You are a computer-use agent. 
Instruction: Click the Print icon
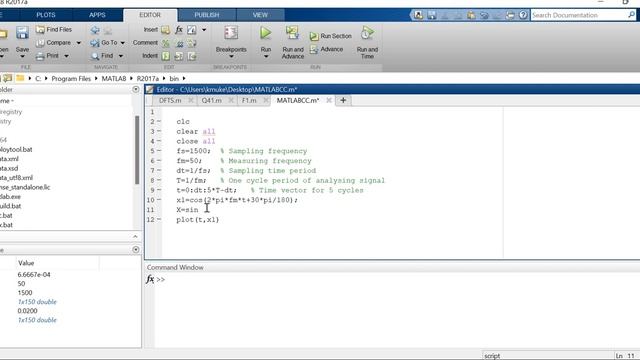[40, 56]
